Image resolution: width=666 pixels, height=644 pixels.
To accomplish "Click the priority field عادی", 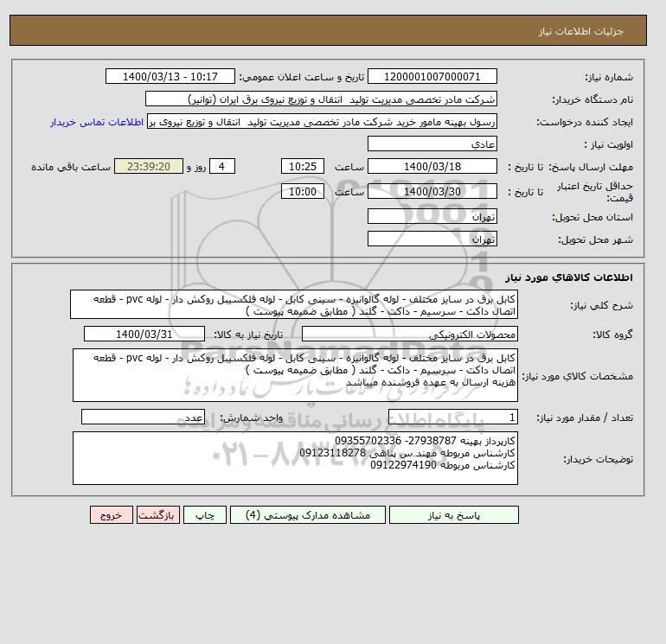I will [432, 143].
